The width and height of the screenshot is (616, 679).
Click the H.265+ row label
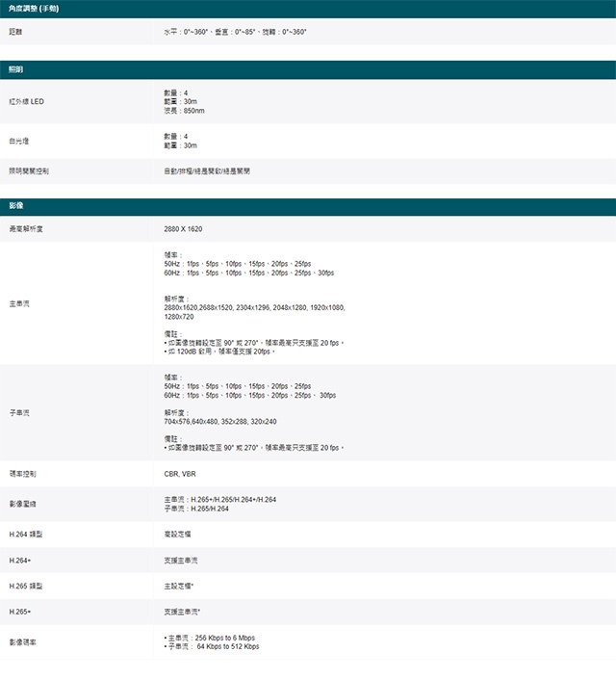point(19,612)
